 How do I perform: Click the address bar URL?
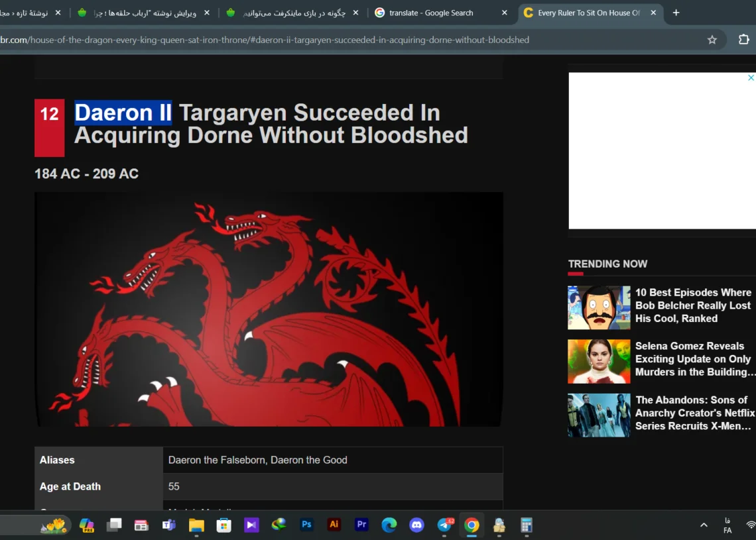264,40
